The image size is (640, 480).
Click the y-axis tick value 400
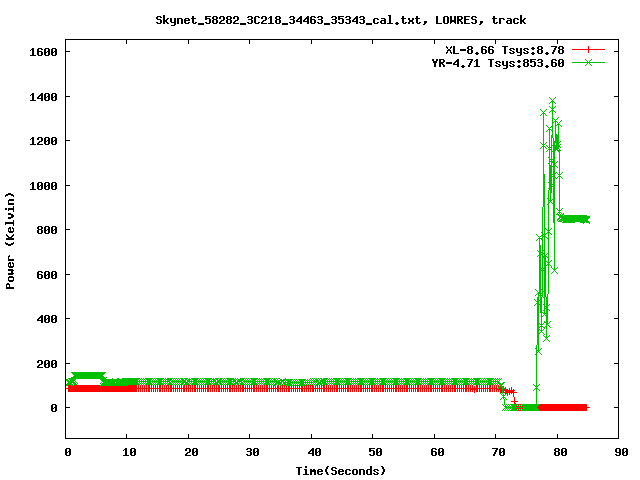47,319
